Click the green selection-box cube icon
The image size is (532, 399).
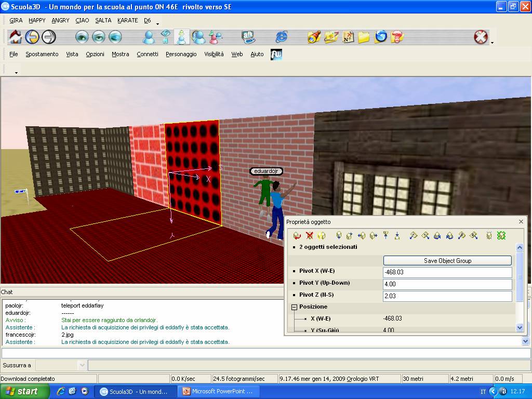tap(501, 235)
